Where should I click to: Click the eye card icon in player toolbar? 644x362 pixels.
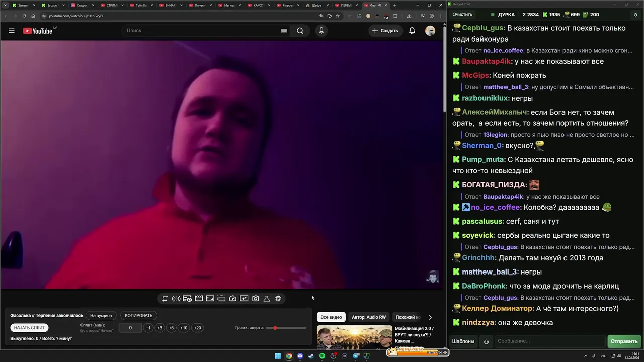[x=187, y=299]
